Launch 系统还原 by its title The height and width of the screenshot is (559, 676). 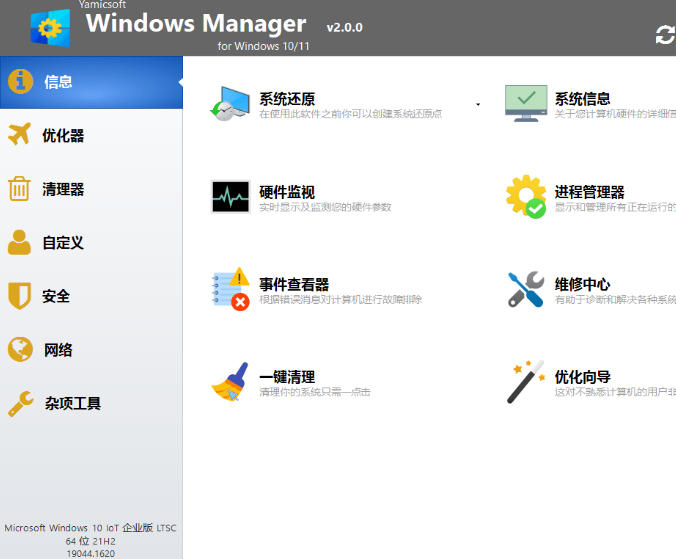click(287, 99)
